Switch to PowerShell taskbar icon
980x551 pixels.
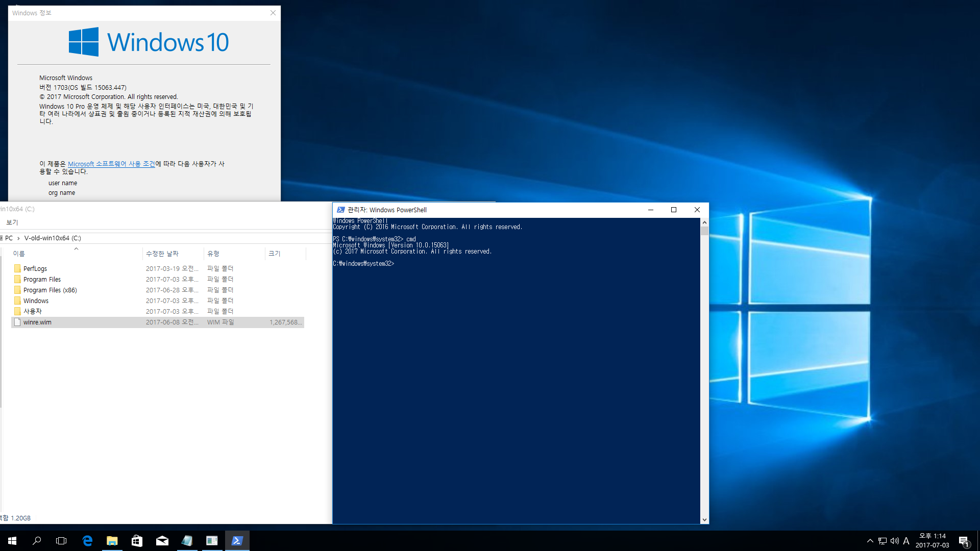237,541
